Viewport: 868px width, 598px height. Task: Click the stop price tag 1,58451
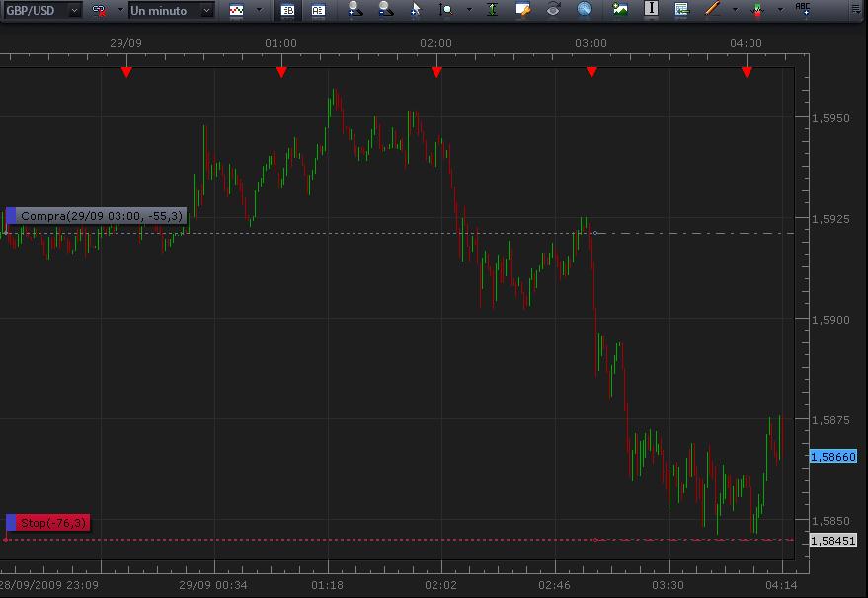[833, 541]
